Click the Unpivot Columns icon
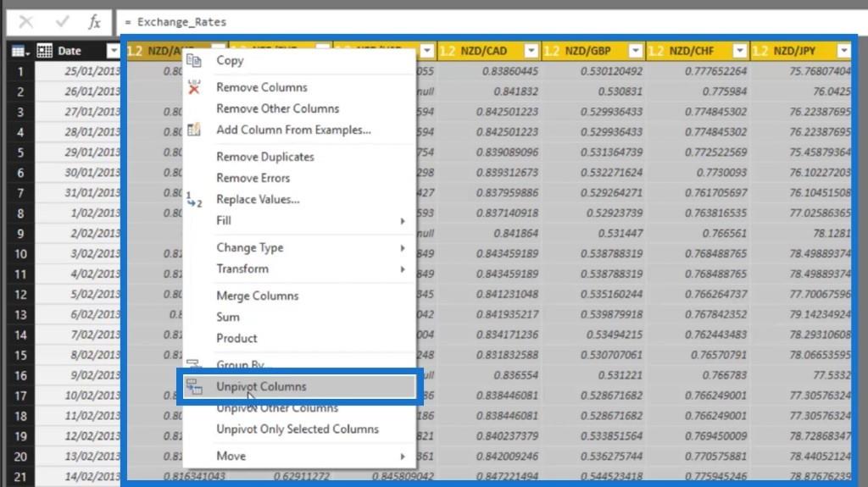Screen dimensions: 868x487 point(194,386)
